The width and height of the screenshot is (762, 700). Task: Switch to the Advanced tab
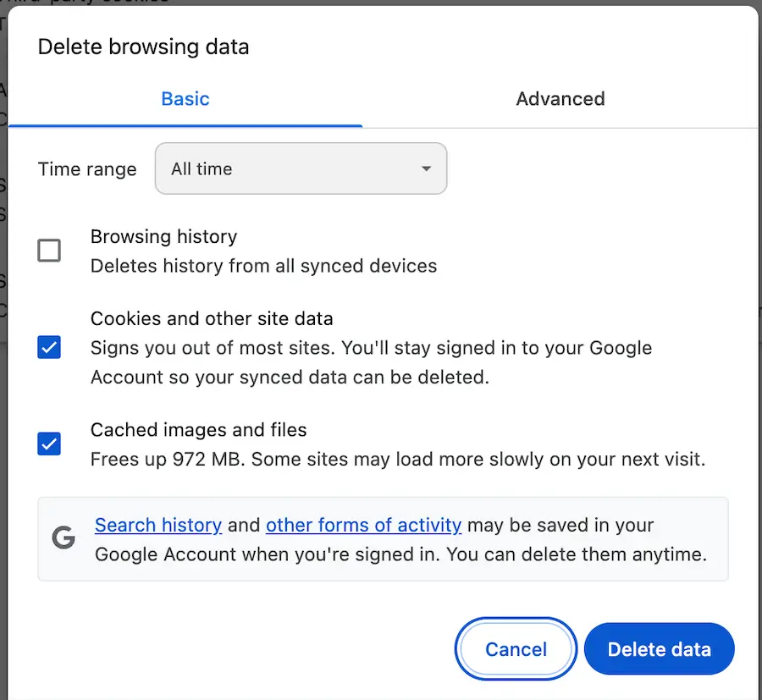point(560,99)
